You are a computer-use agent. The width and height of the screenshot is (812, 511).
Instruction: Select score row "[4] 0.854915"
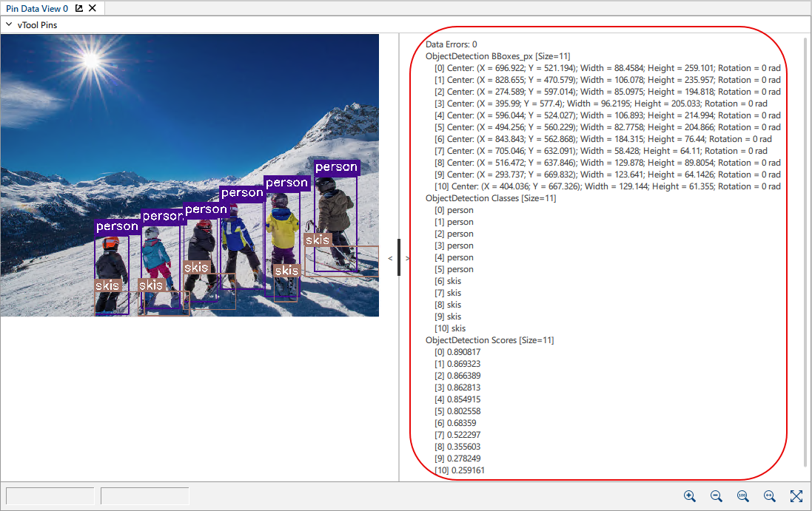(x=457, y=400)
